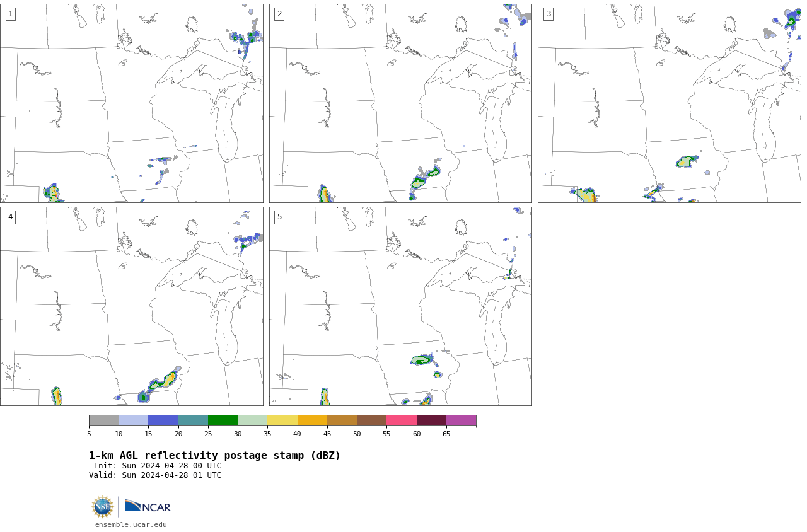Click the colorbar tick label '50'
This screenshot has height=532, width=807.
pos(357,434)
